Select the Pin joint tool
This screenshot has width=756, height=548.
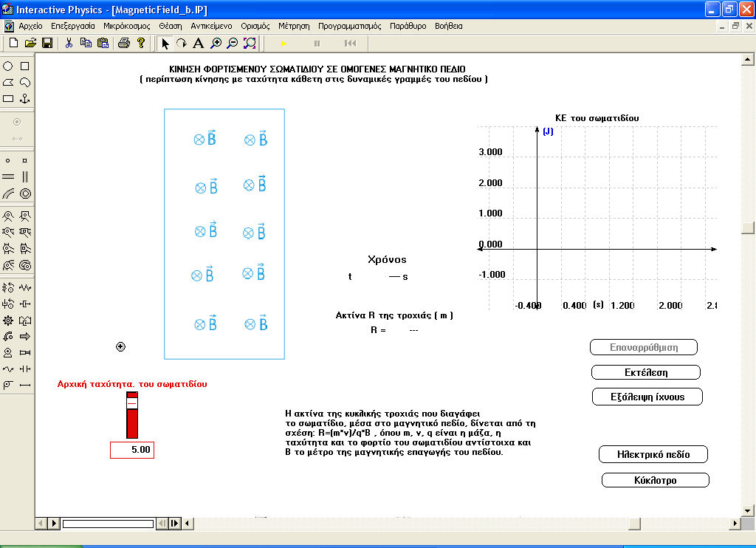tap(8, 216)
